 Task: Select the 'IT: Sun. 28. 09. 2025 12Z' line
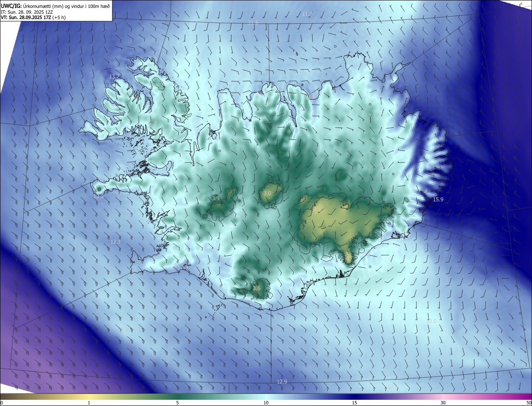point(28,12)
